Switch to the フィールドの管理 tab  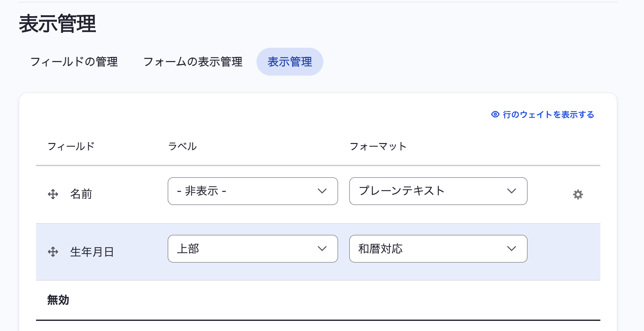click(74, 62)
